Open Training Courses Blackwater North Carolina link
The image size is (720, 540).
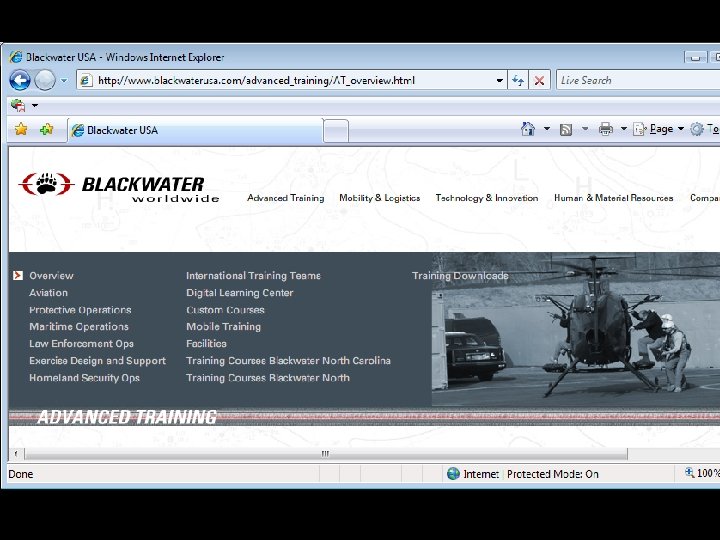pos(288,360)
